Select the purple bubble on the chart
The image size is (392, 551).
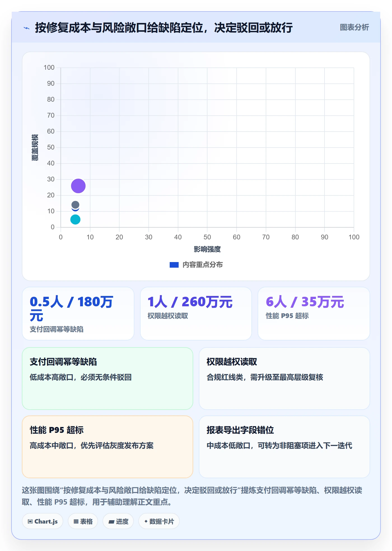tap(78, 186)
